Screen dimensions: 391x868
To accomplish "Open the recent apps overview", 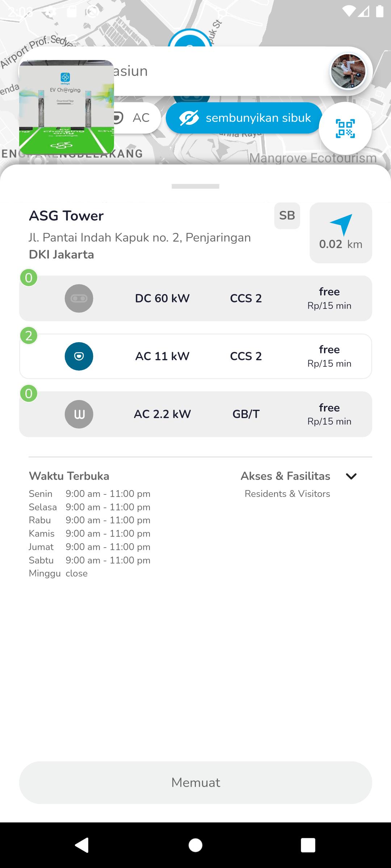I will 308,845.
